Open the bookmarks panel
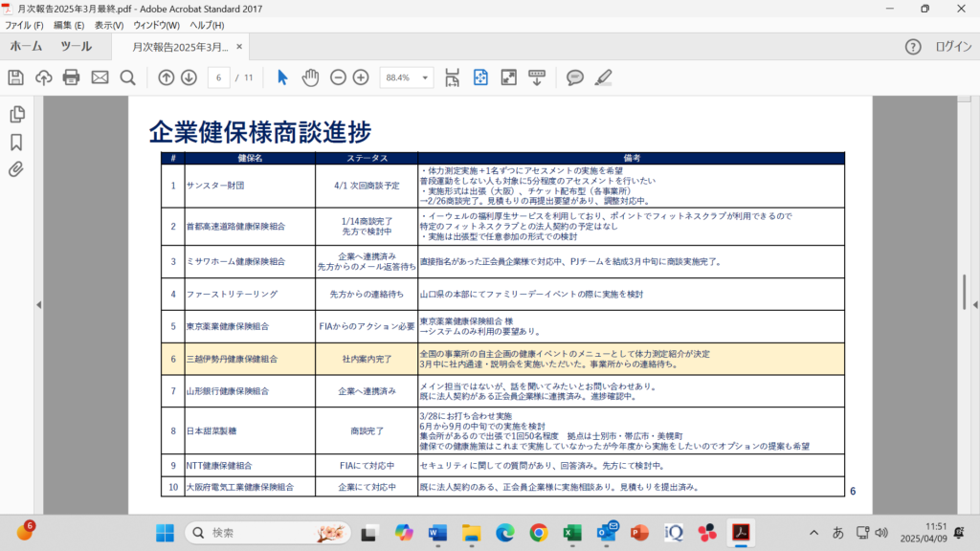Viewport: 980px width, 551px height. pyautogui.click(x=16, y=143)
